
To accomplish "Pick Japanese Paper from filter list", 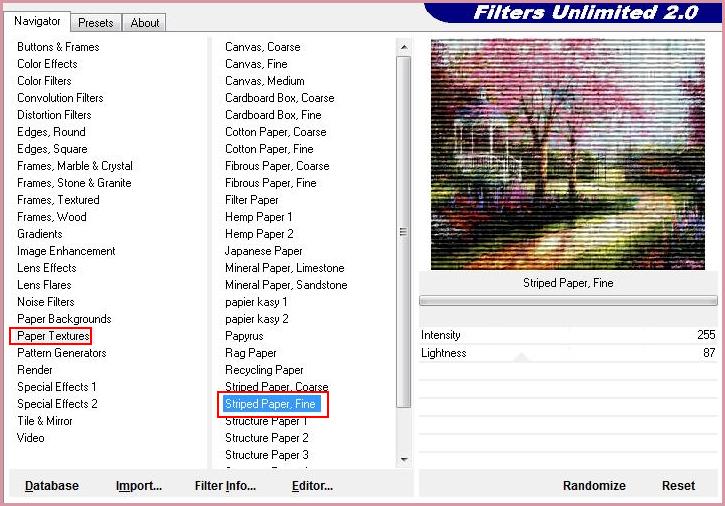I will (x=263, y=251).
